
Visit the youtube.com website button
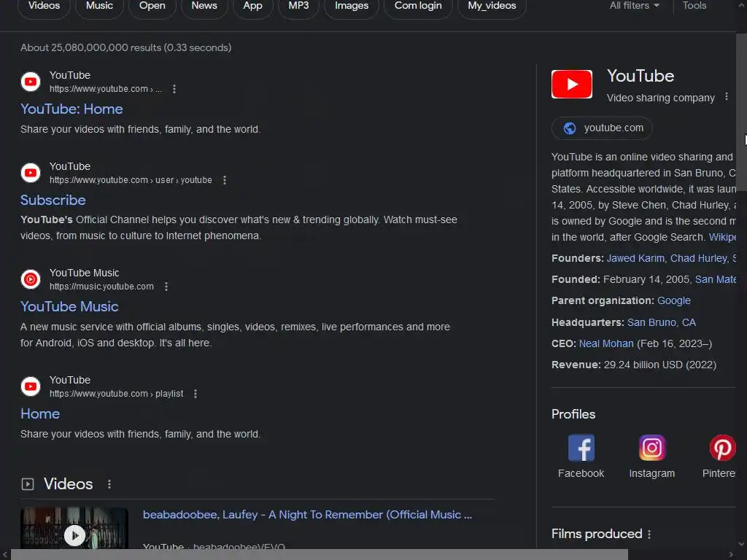602,128
